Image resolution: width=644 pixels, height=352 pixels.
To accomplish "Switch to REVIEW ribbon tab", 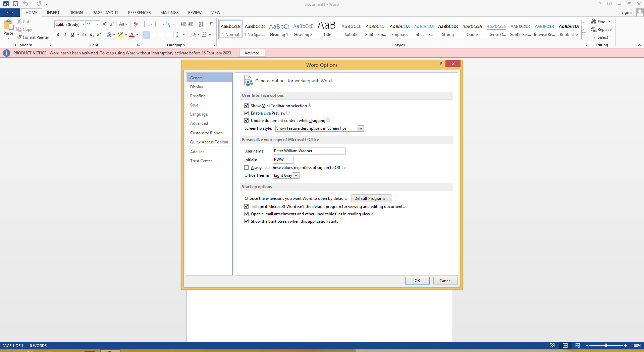I will click(195, 13).
